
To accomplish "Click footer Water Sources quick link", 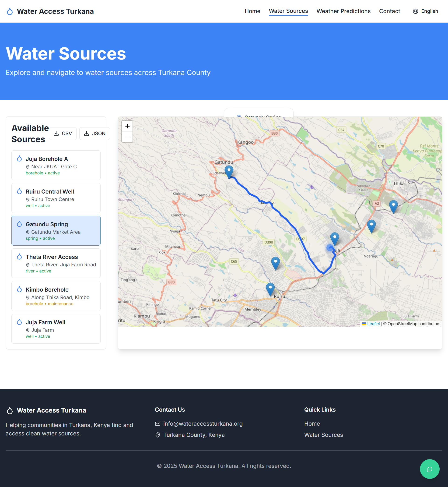I will 323,435.
